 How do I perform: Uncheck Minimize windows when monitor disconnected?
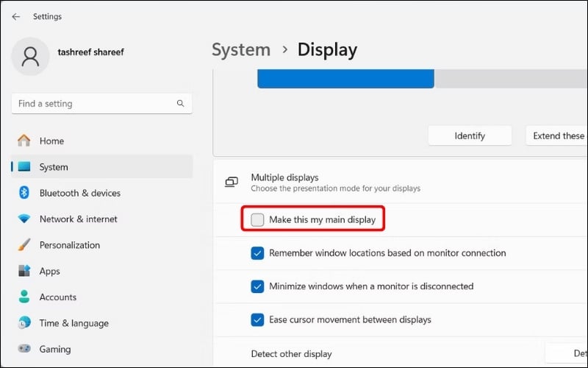pyautogui.click(x=257, y=286)
